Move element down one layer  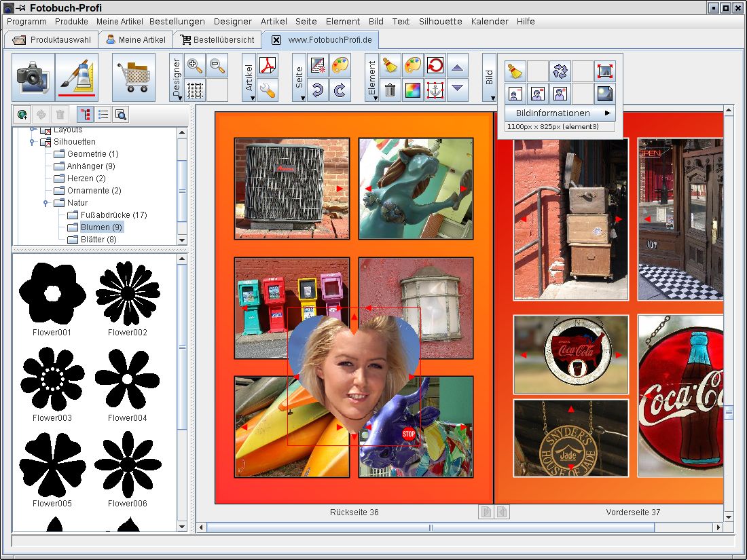click(x=457, y=90)
